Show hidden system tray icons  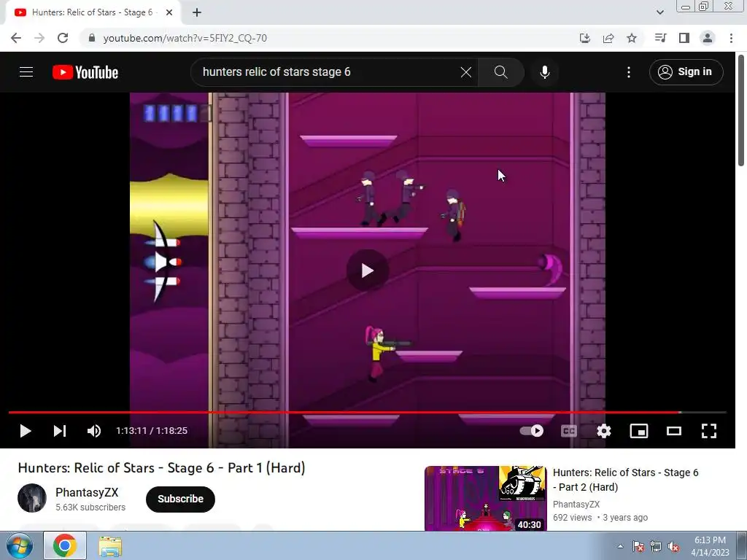(620, 547)
